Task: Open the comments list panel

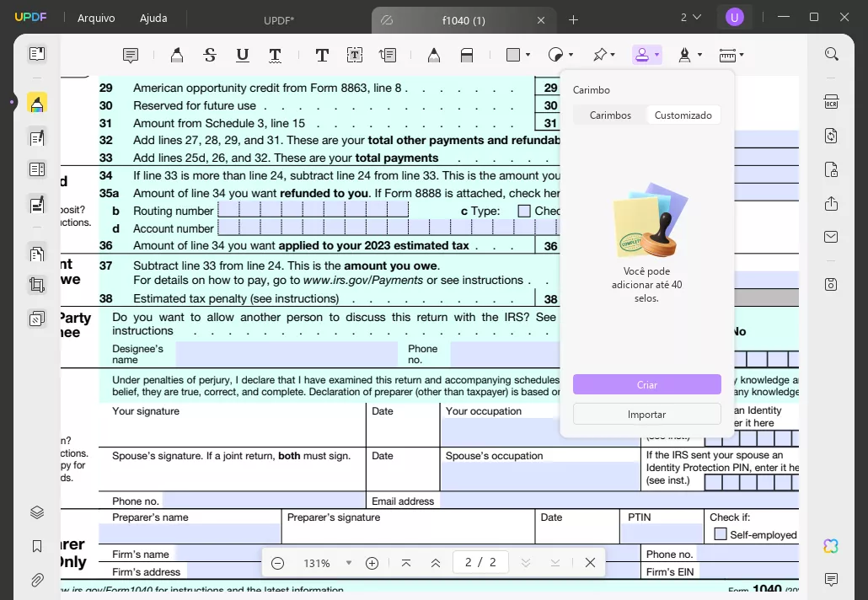Action: click(832, 580)
